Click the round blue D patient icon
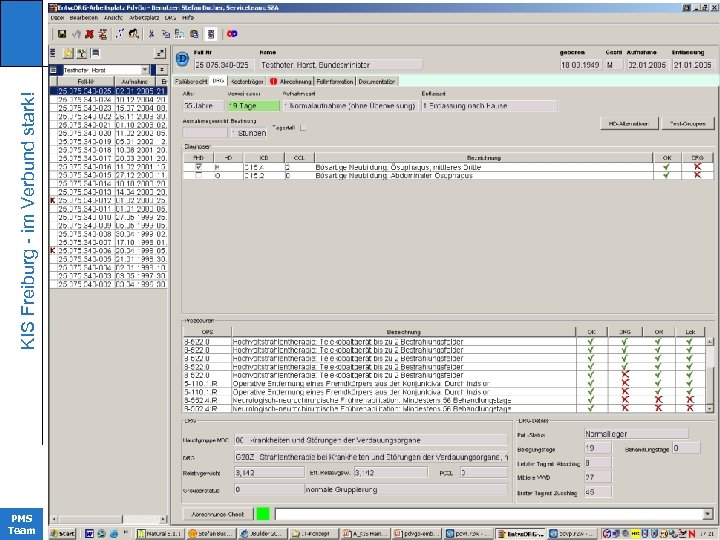 [181, 59]
